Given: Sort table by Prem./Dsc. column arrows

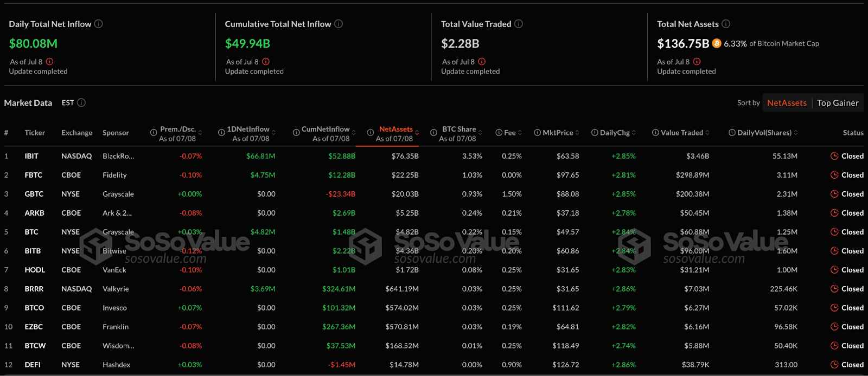Looking at the screenshot, I should 200,133.
